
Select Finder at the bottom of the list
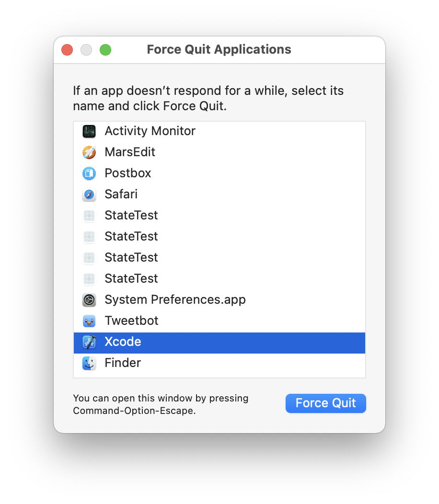123,363
